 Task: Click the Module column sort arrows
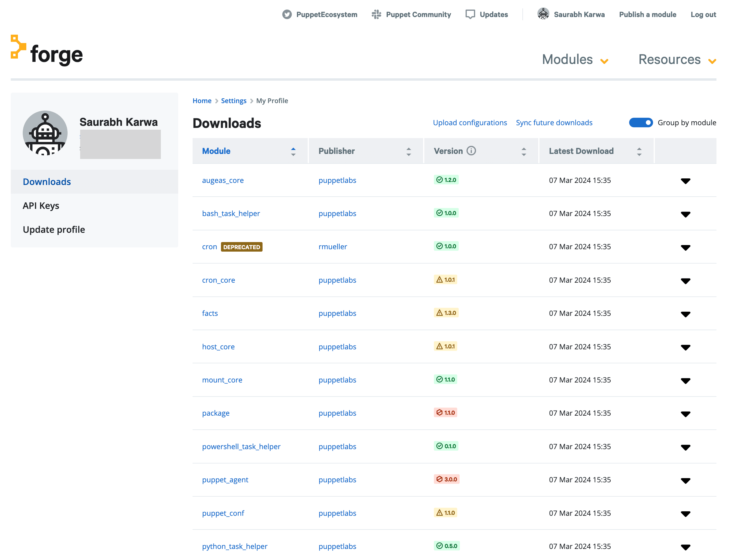tap(293, 152)
